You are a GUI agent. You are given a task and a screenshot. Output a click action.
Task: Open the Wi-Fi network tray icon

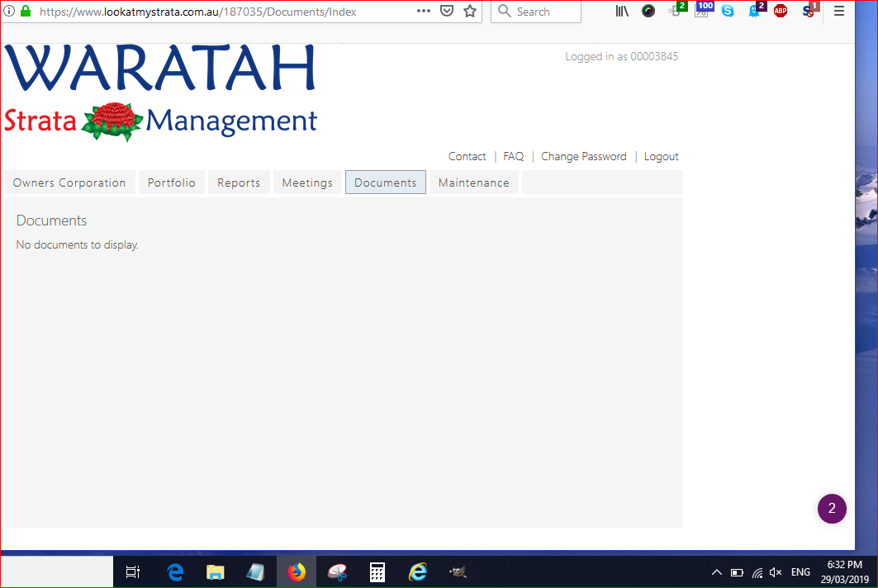[757, 572]
